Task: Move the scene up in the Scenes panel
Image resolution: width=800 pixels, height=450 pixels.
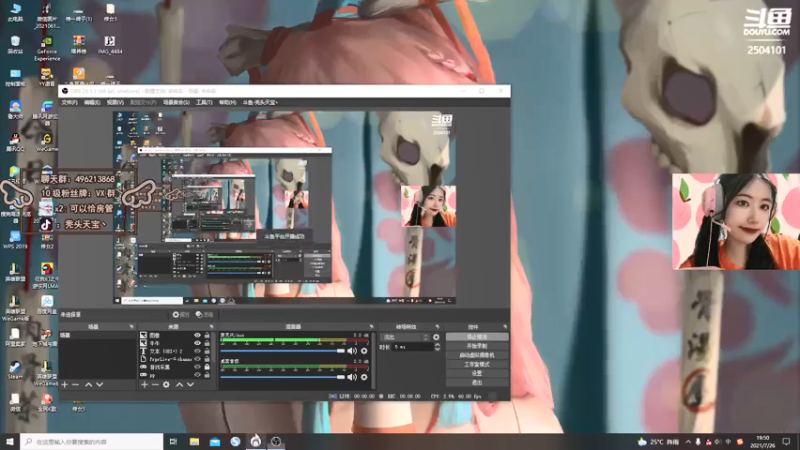Action: [89, 385]
